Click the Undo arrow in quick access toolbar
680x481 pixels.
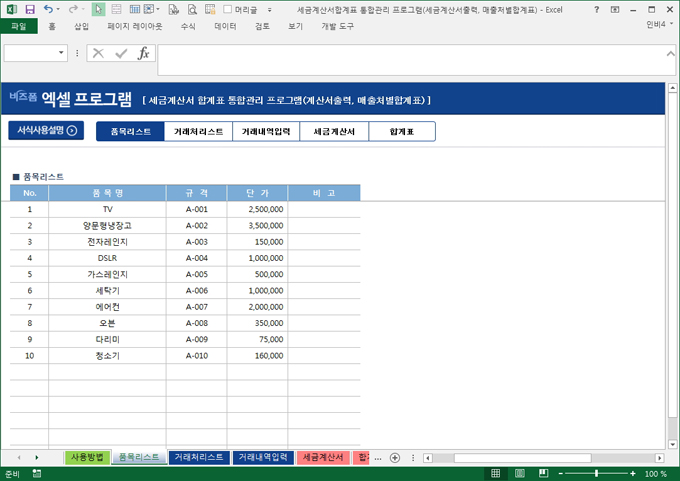tap(48, 9)
